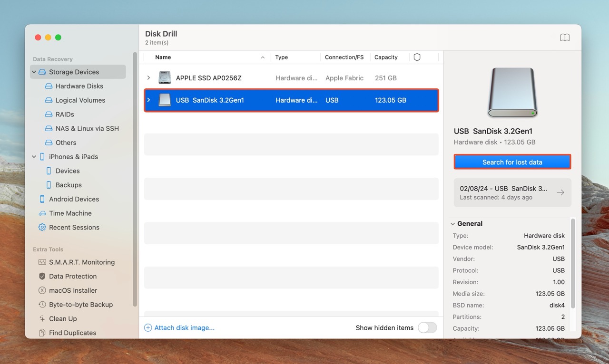This screenshot has height=364, width=609.
Task: Expand the USB SanDisk 3.2Gen1 row
Action: [148, 100]
